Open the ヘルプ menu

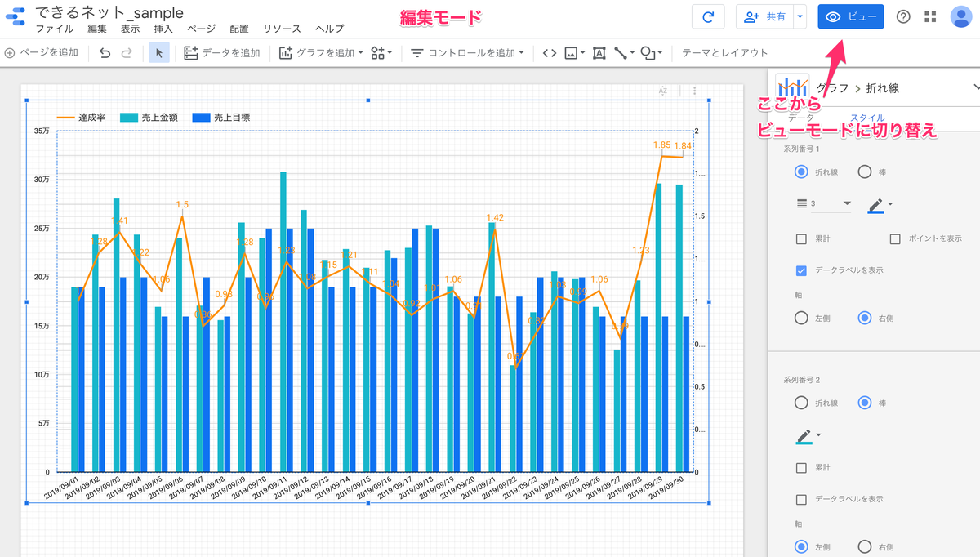point(329,29)
